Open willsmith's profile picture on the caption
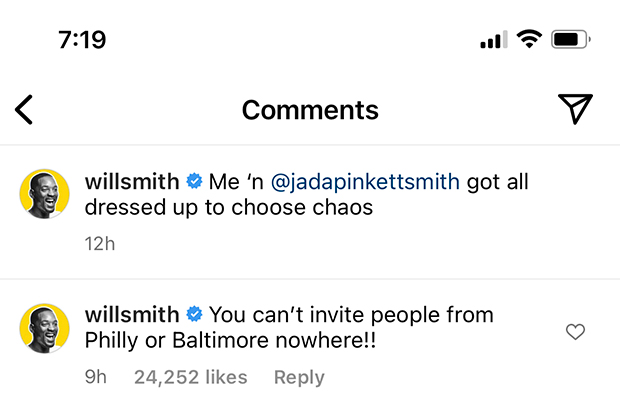Viewport: 620px width, 416px height. [x=44, y=194]
